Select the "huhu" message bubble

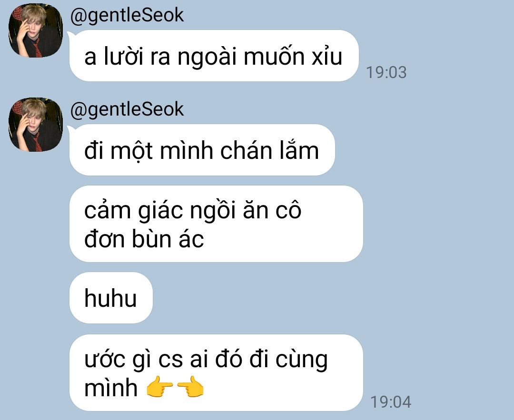tap(111, 298)
